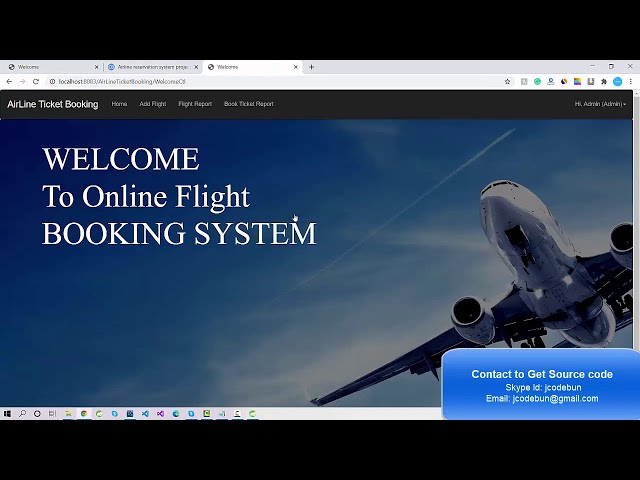Viewport: 640px width, 480px height.
Task: Click the AirLine Ticket Booking brand link
Action: click(53, 104)
